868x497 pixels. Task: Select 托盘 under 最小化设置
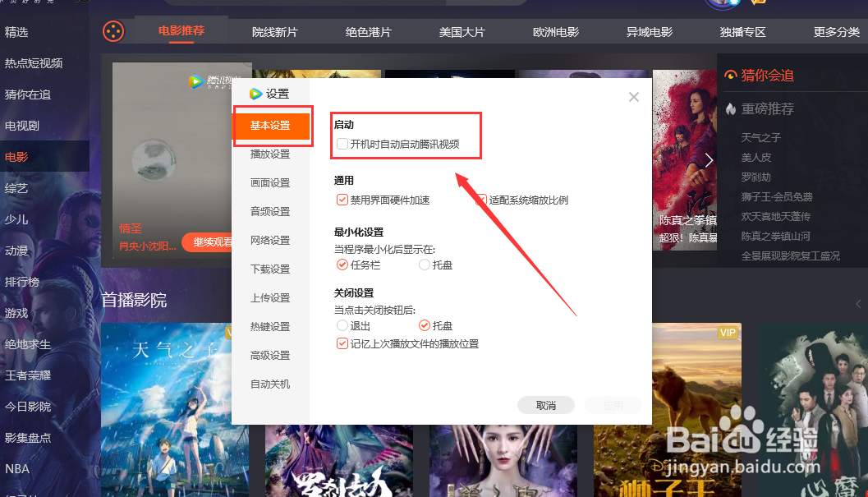click(x=425, y=265)
